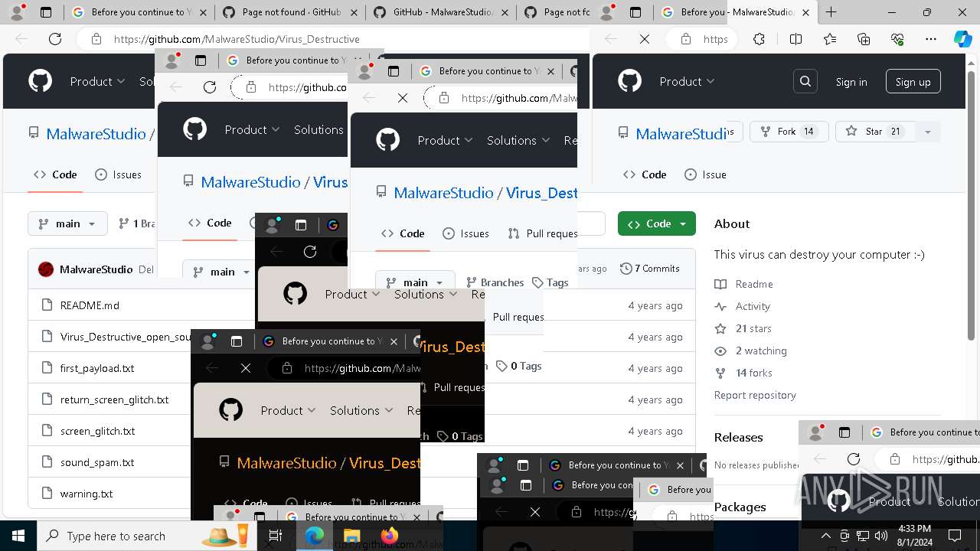Refresh the bottom-right window behind ANY.RUN watermark
This screenshot has height=551, width=980.
tap(854, 459)
